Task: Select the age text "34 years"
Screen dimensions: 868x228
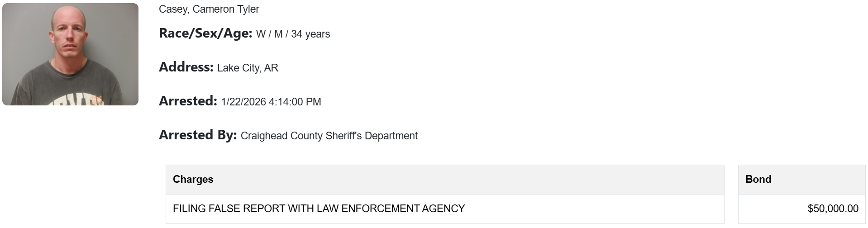Action: coord(310,34)
